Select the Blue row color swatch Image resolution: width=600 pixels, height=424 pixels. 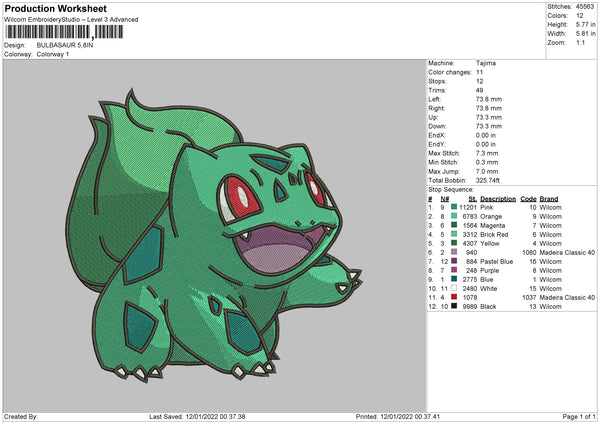454,279
